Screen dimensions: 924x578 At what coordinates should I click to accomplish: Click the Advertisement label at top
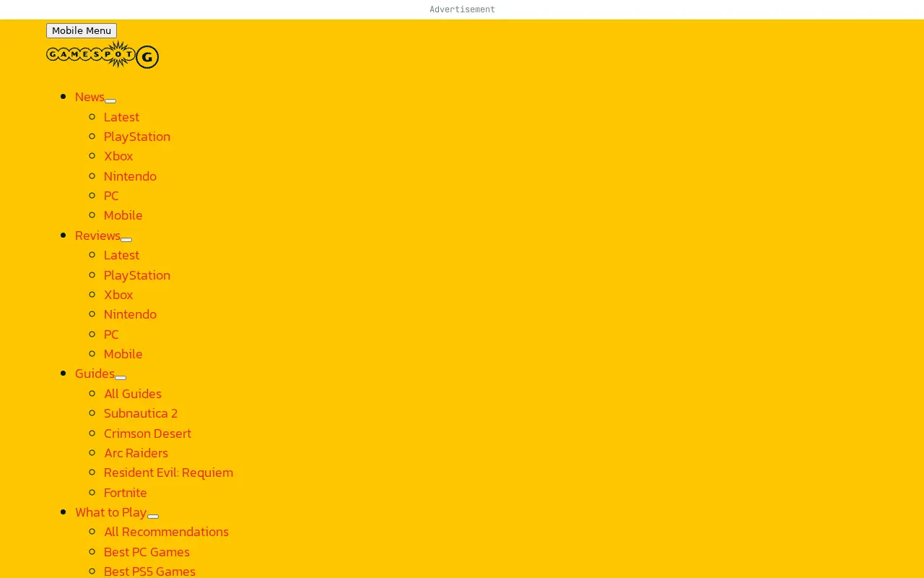[x=462, y=9]
